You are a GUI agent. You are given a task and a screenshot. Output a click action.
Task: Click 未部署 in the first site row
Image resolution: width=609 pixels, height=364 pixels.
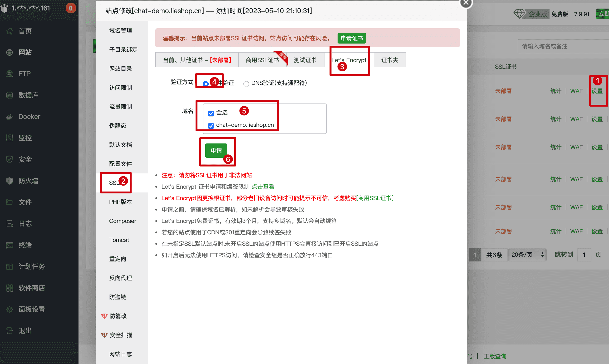click(504, 91)
